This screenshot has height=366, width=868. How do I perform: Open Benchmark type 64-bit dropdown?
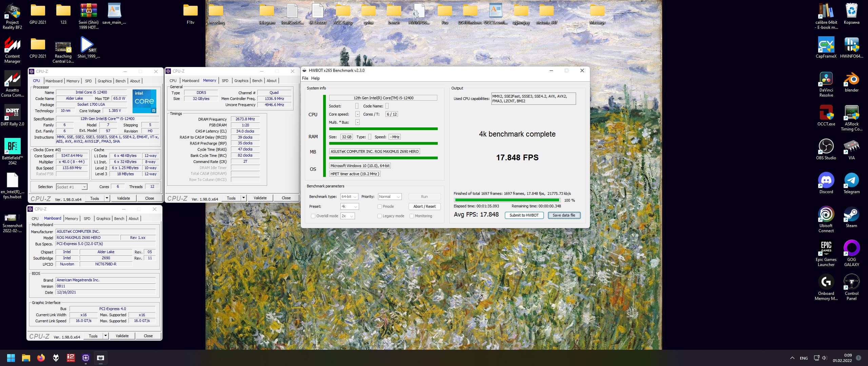(349, 197)
